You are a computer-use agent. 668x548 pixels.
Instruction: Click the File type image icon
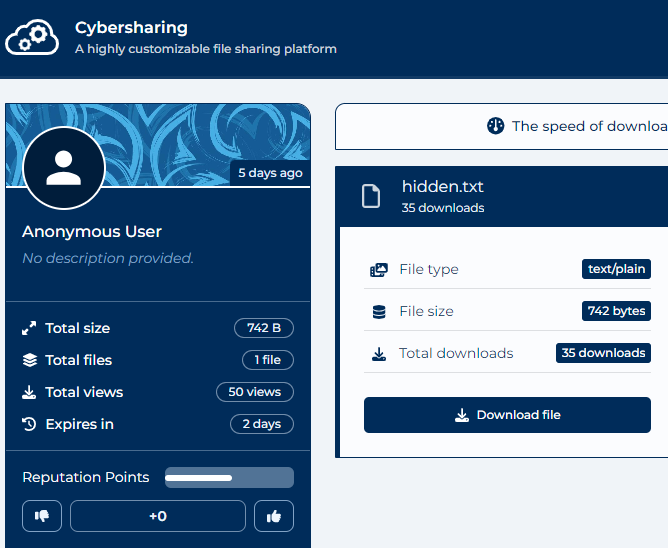(x=379, y=270)
